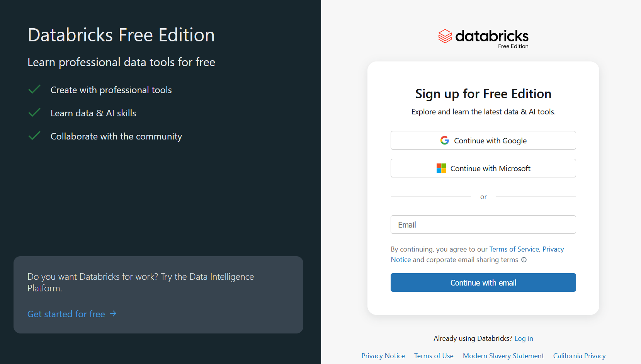Viewport: 641px width, 364px height.
Task: Click the 'Collaborate with the community' text
Action: click(116, 136)
